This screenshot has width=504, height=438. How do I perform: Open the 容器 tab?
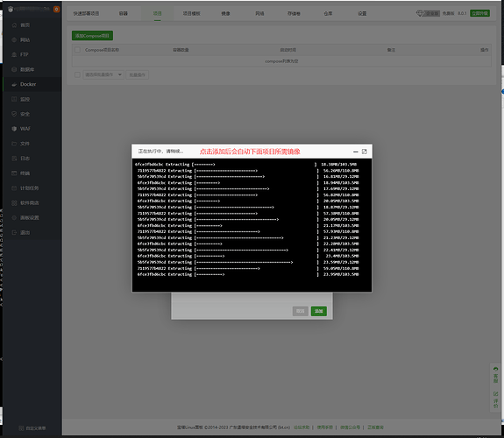click(x=124, y=13)
